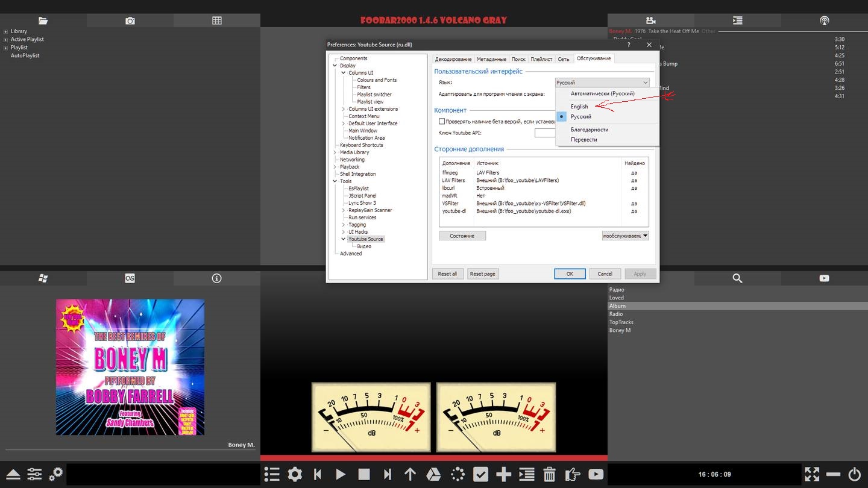Toggle fullscreen with the expand arrows icon
The height and width of the screenshot is (488, 868).
812,474
